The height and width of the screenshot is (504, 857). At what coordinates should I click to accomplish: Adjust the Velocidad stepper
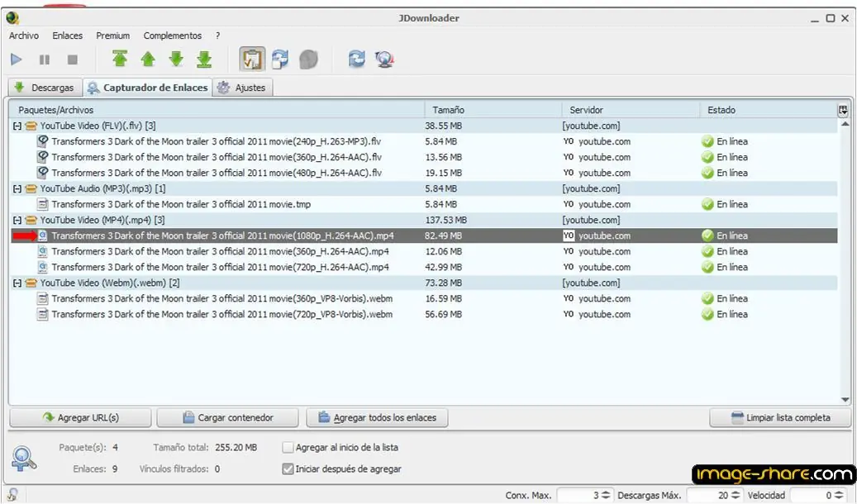click(x=839, y=495)
